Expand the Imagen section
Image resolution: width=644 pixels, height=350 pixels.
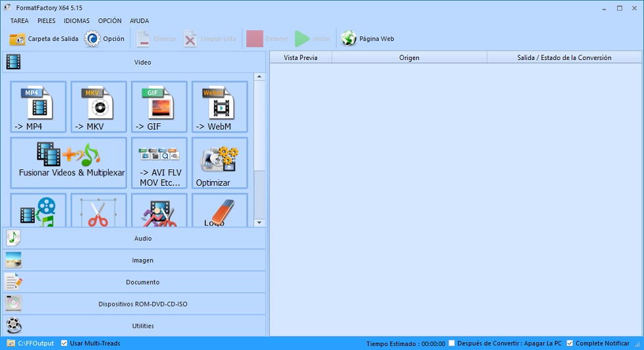pyautogui.click(x=134, y=260)
